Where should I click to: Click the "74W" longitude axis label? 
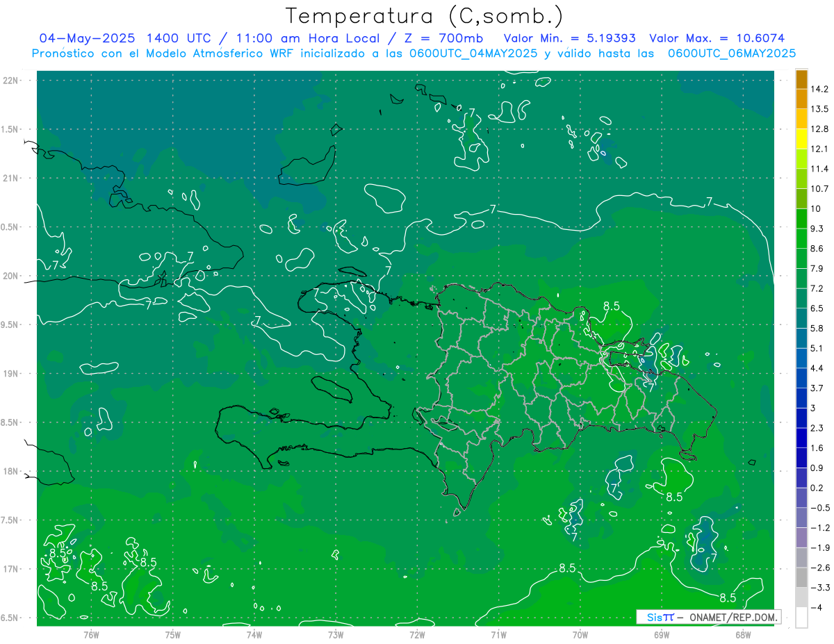[254, 634]
